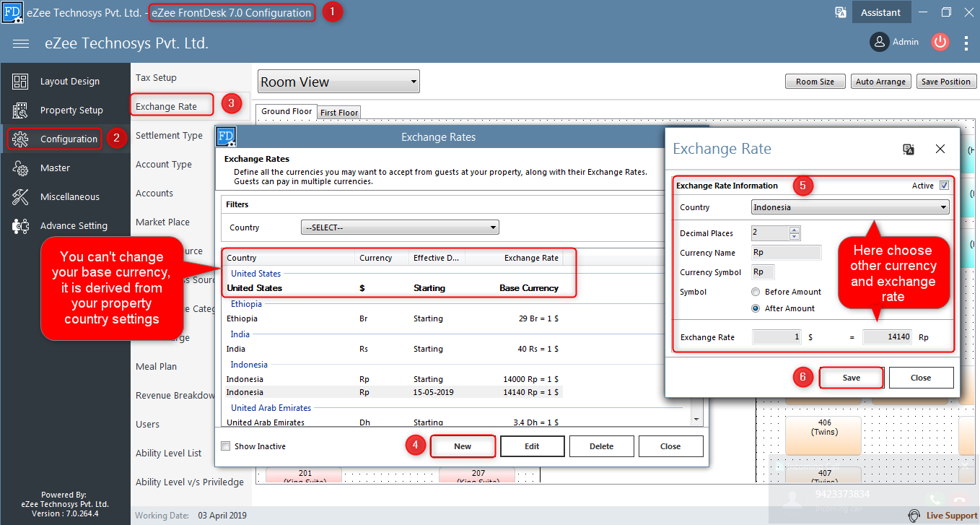The width and height of the screenshot is (980, 525).
Task: Toggle the Active checkbox
Action: (944, 186)
